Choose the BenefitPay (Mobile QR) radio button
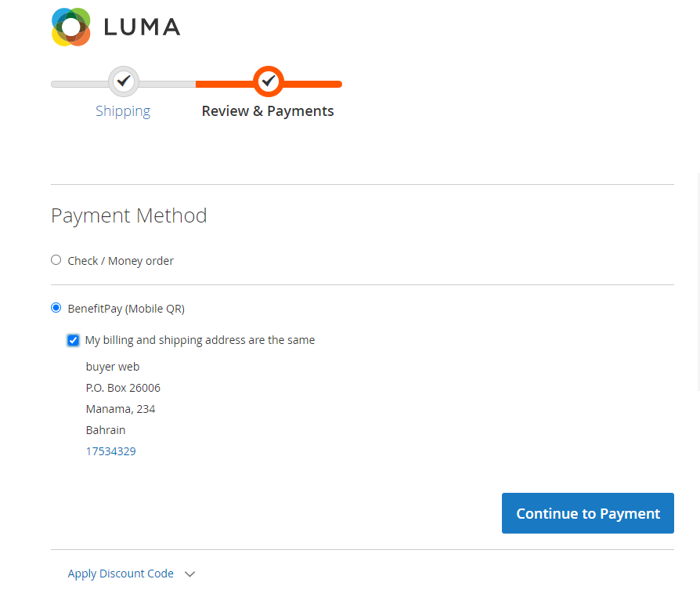The width and height of the screenshot is (700, 608). 56,308
